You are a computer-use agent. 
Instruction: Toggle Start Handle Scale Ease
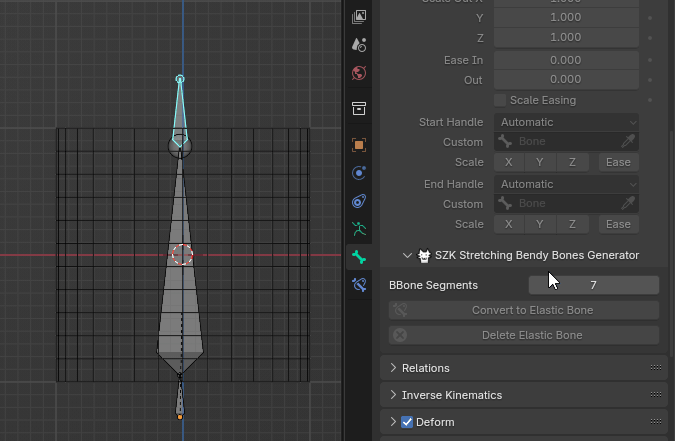(618, 162)
